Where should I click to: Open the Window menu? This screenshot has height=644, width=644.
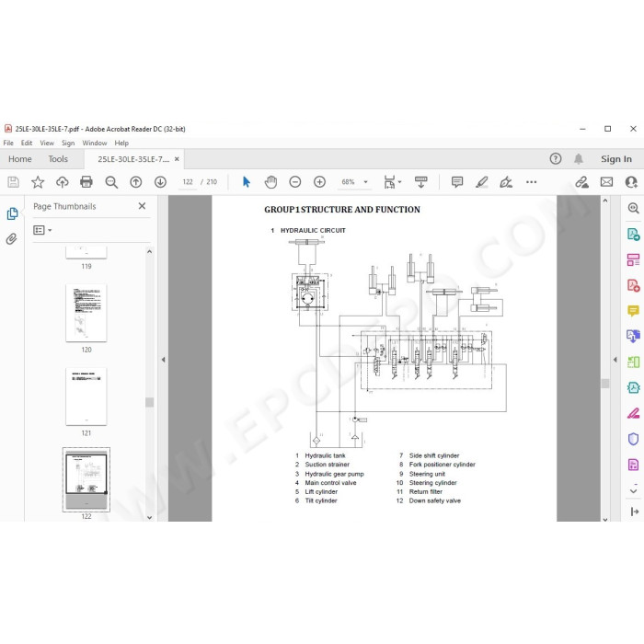pyautogui.click(x=95, y=143)
